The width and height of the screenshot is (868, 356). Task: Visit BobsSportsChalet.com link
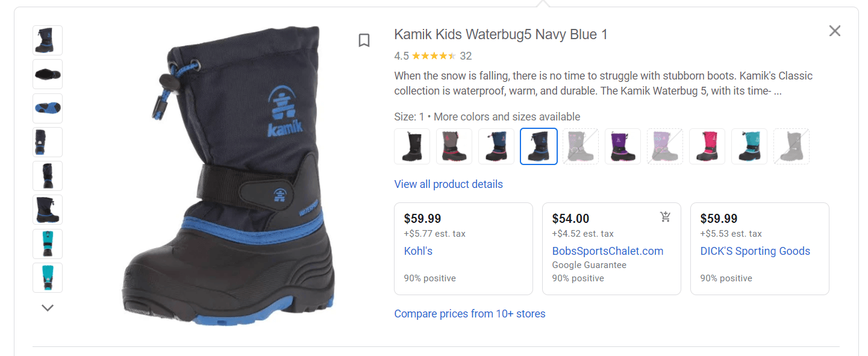607,251
